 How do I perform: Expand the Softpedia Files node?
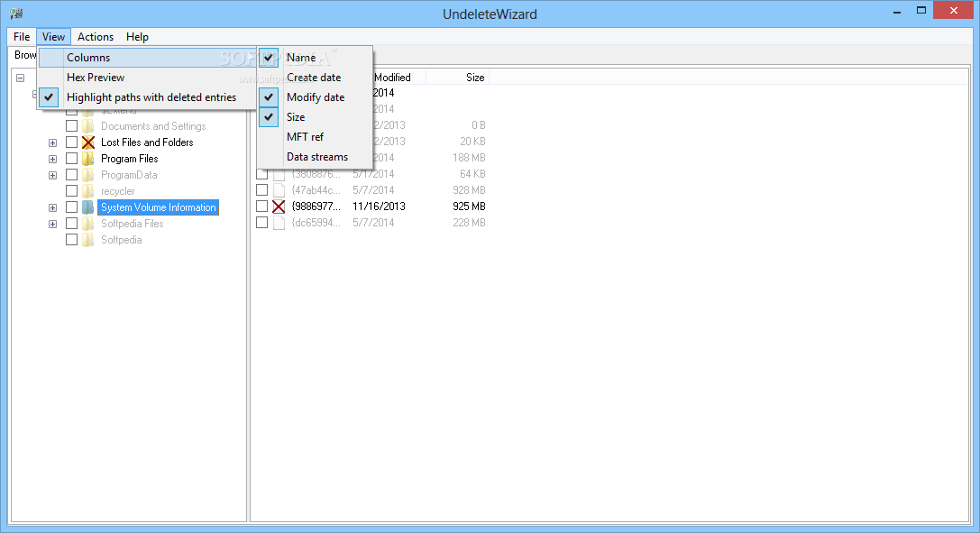click(x=52, y=225)
